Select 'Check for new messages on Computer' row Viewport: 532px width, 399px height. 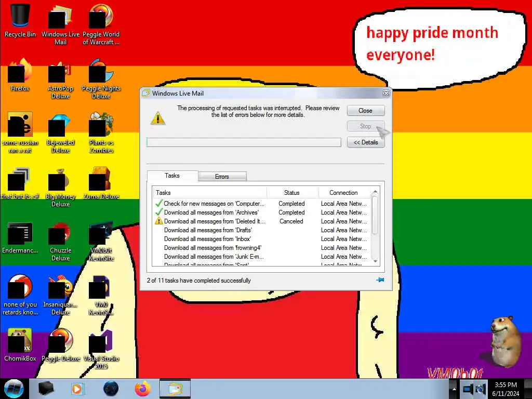pyautogui.click(x=261, y=204)
